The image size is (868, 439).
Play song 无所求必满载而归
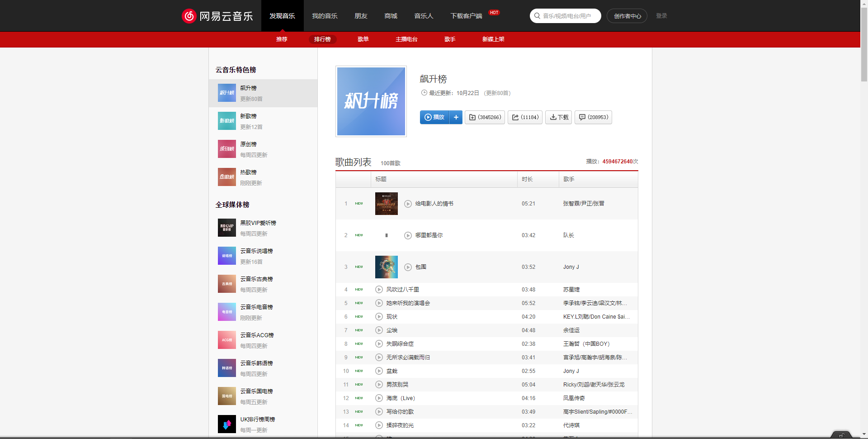pyautogui.click(x=379, y=358)
